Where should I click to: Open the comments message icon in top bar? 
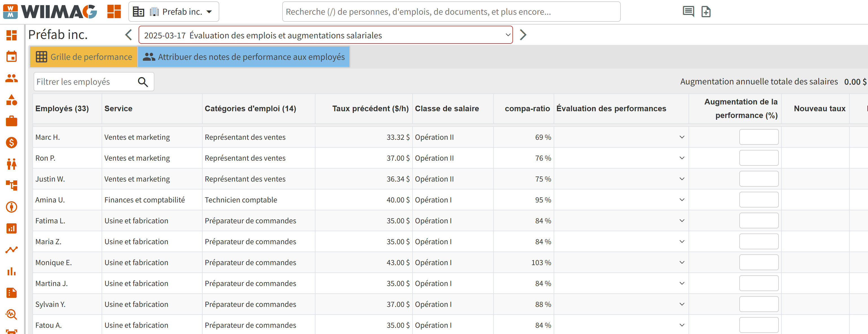click(688, 12)
